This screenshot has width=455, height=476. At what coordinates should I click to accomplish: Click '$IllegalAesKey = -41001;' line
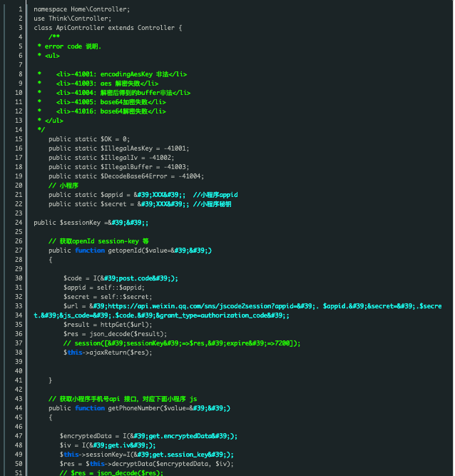pos(119,148)
